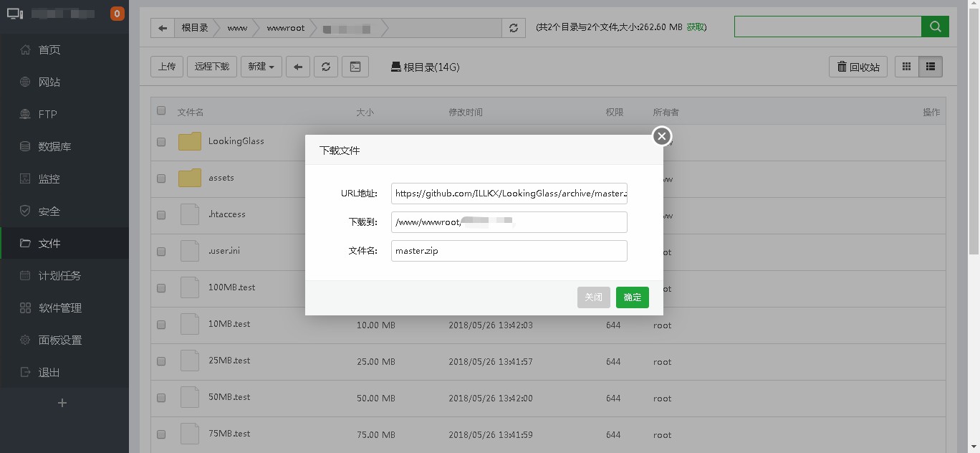Tick the checkbox for 10MB.test

click(161, 325)
